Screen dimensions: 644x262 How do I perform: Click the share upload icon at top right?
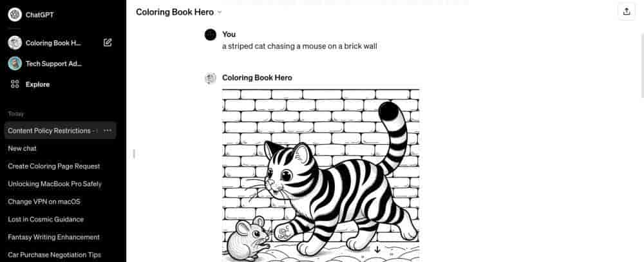click(627, 12)
